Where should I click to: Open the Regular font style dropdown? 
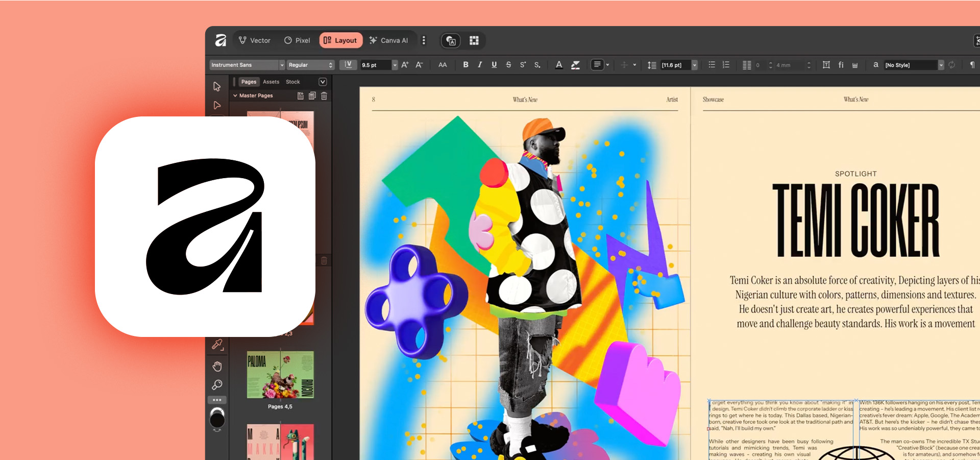click(310, 65)
